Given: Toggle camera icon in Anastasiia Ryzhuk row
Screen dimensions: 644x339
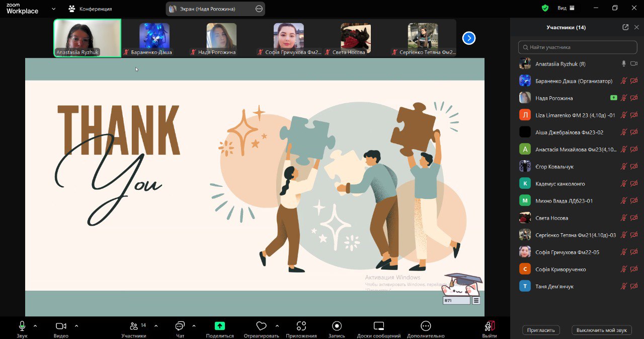Looking at the screenshot, I should pyautogui.click(x=634, y=63).
